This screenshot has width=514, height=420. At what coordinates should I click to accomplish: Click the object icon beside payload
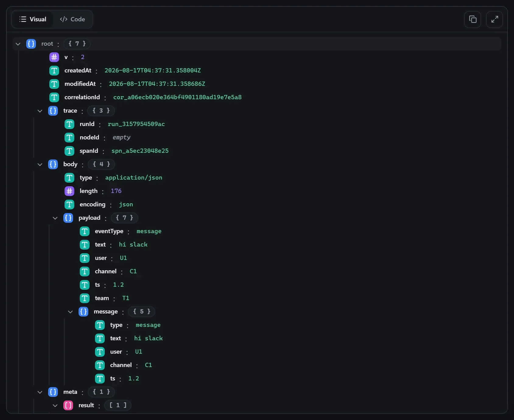[68, 218]
